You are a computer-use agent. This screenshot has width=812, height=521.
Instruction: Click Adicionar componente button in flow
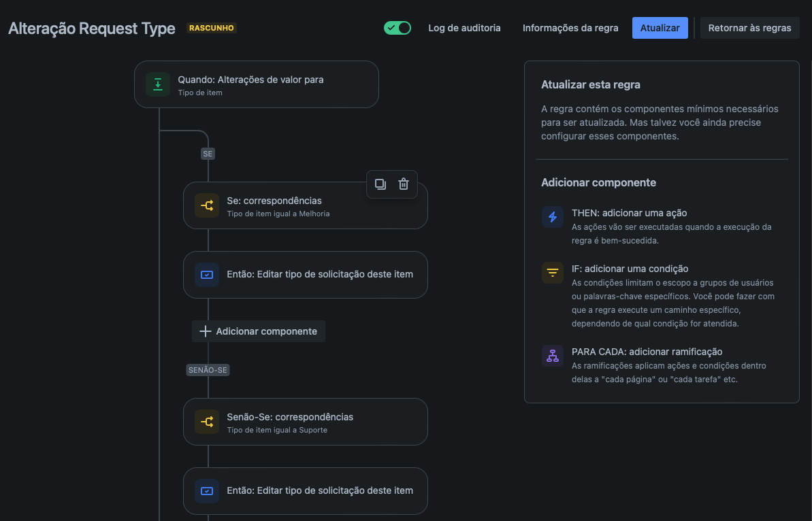coord(259,331)
